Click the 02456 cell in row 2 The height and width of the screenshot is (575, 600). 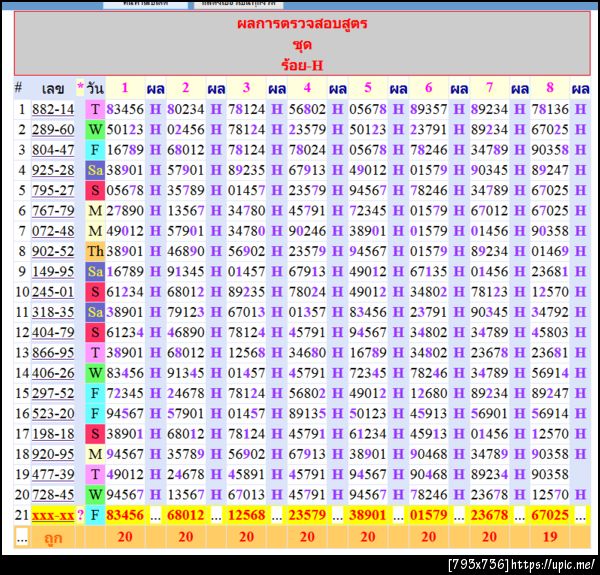click(186, 130)
